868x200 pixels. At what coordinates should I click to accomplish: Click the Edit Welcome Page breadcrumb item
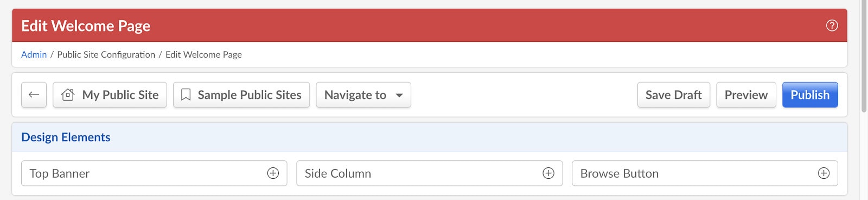tap(203, 54)
